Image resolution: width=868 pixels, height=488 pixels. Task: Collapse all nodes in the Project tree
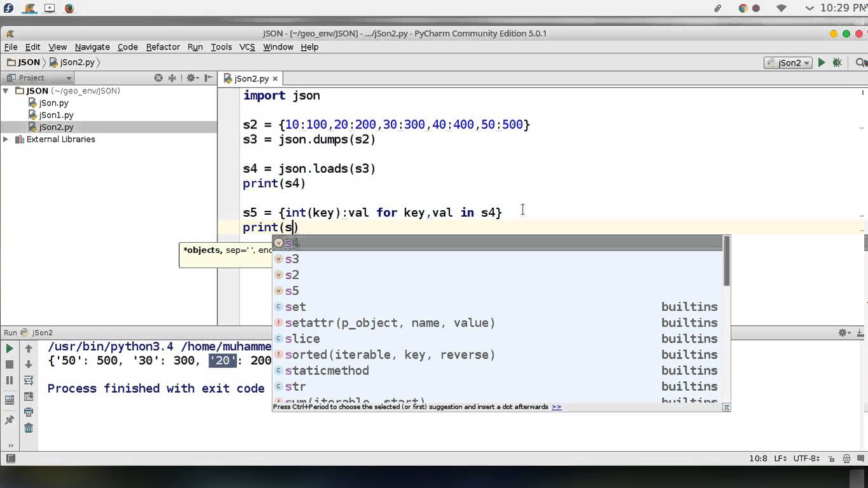coord(172,78)
